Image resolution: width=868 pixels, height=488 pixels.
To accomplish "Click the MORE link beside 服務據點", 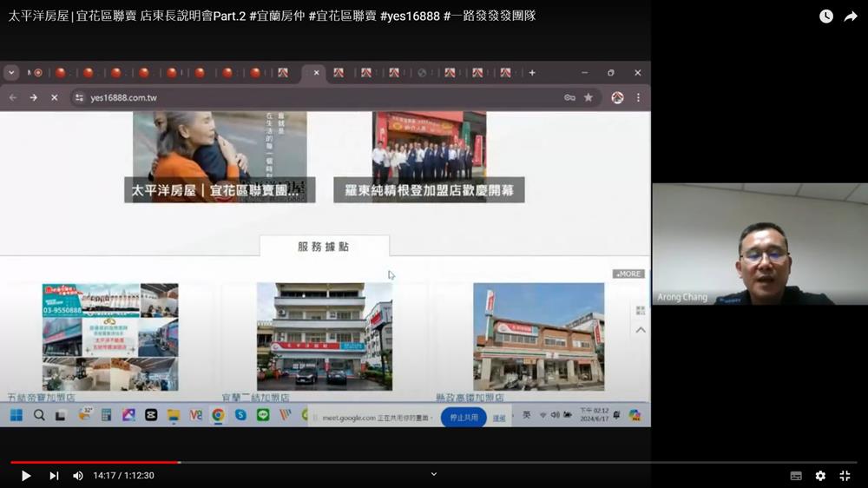I will pos(628,274).
